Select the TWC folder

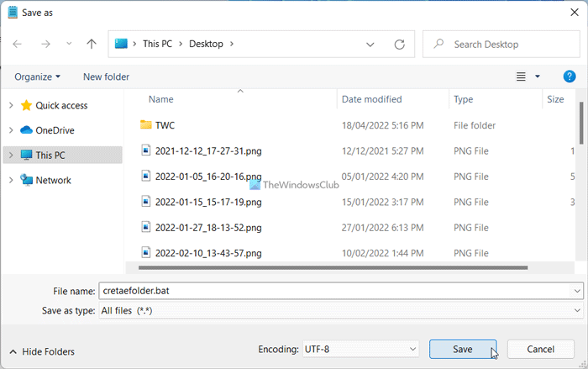coord(165,125)
